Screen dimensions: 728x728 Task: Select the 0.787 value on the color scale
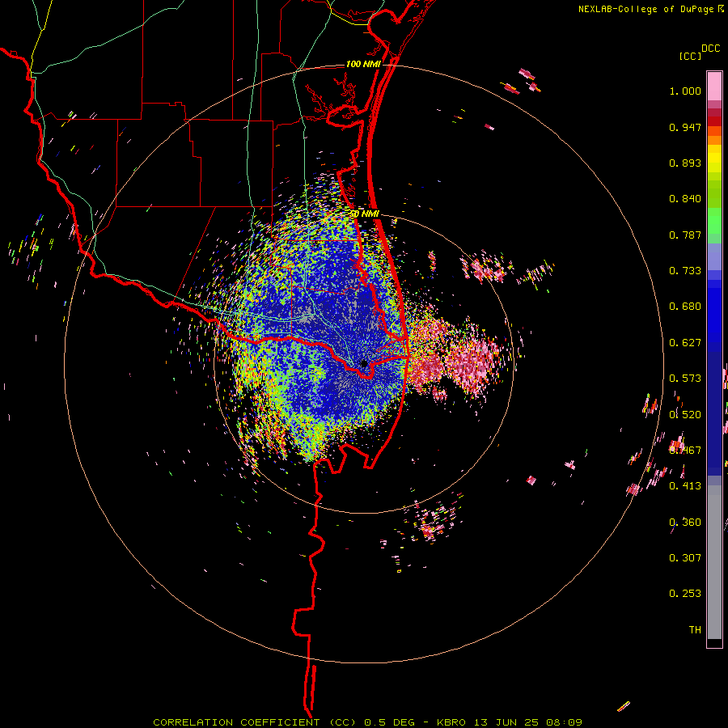click(x=685, y=235)
